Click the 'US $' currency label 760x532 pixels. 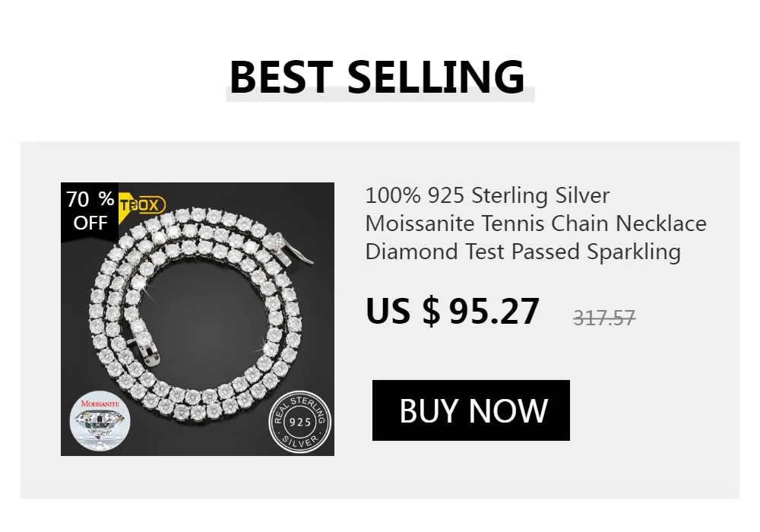coord(403,311)
